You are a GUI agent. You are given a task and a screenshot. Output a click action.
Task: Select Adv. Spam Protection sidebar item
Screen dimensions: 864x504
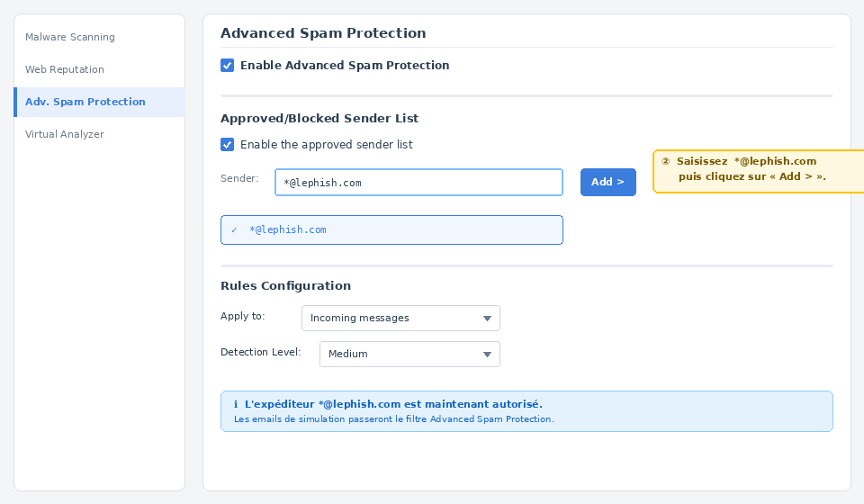coord(99,102)
